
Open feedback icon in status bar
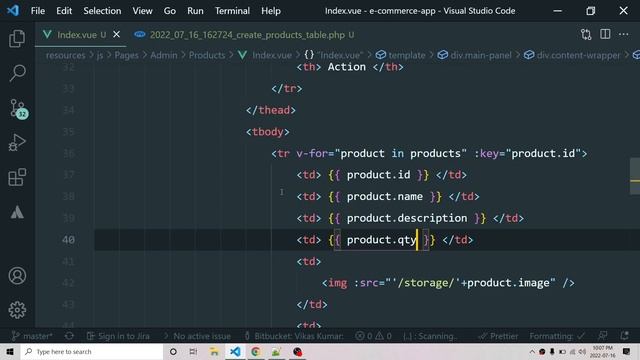coord(602,336)
